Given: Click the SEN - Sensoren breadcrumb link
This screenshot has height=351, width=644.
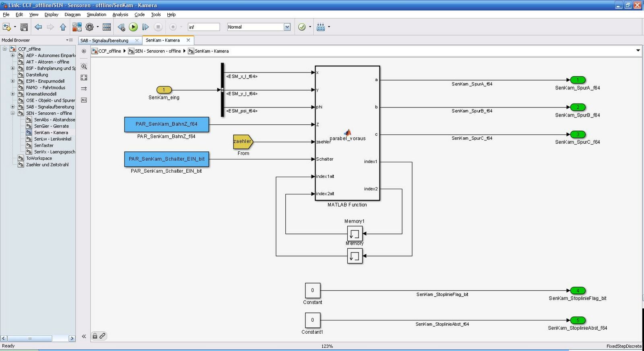Looking at the screenshot, I should tap(157, 51).
